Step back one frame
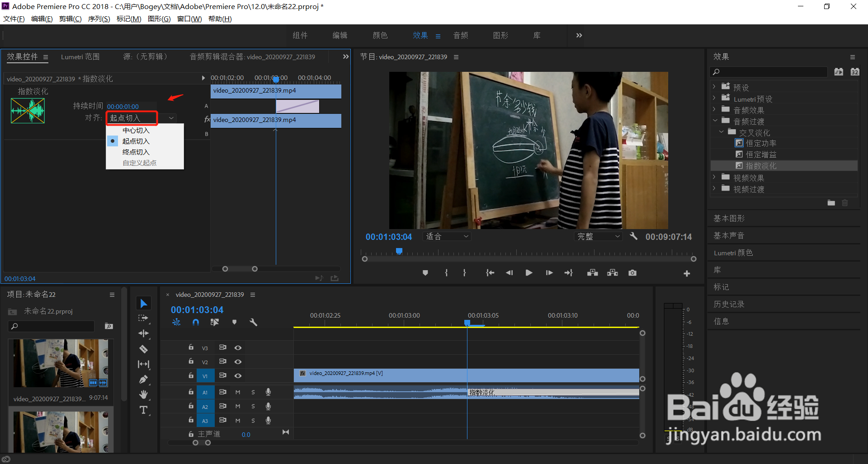Image resolution: width=868 pixels, height=464 pixels. pos(509,273)
